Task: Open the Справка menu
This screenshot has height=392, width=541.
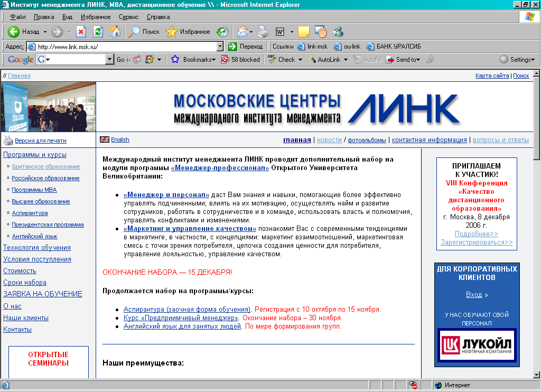Action: click(158, 17)
